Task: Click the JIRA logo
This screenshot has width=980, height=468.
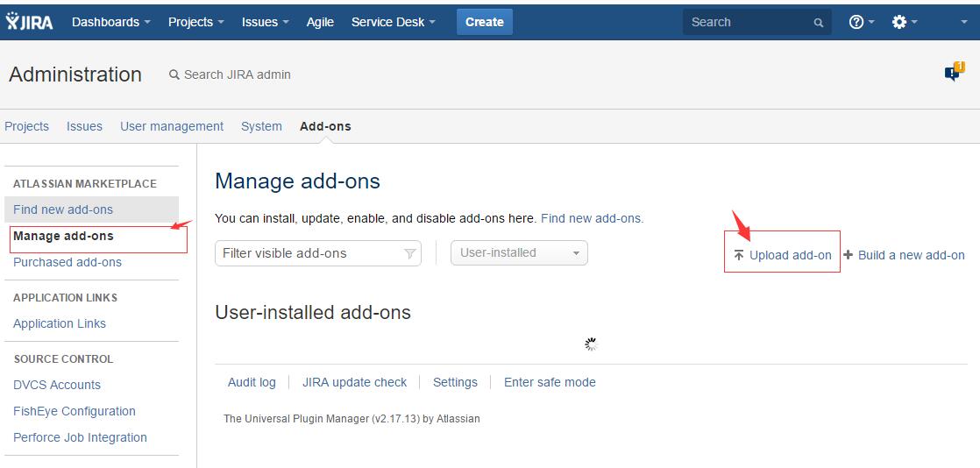Action: (30, 21)
